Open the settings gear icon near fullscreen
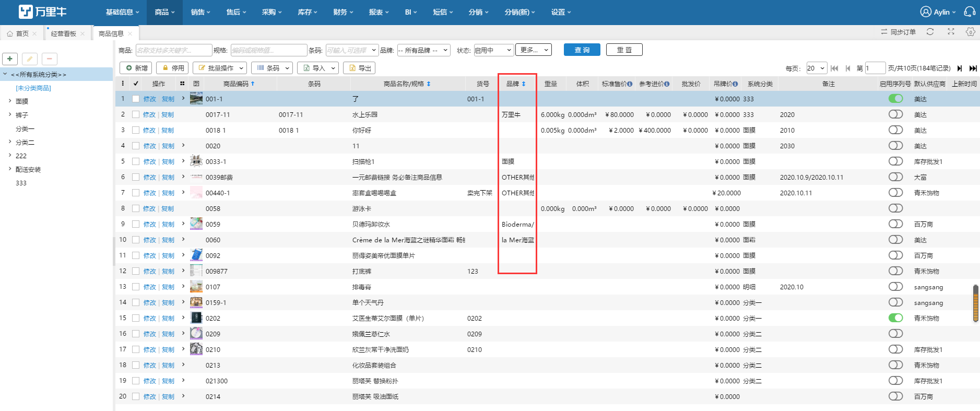 970,32
